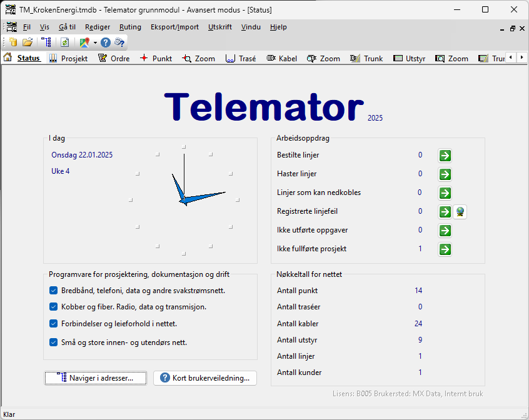View Ikke fullførte prosjekt via green arrow
Screen dimensions: 529x420
coord(445,249)
